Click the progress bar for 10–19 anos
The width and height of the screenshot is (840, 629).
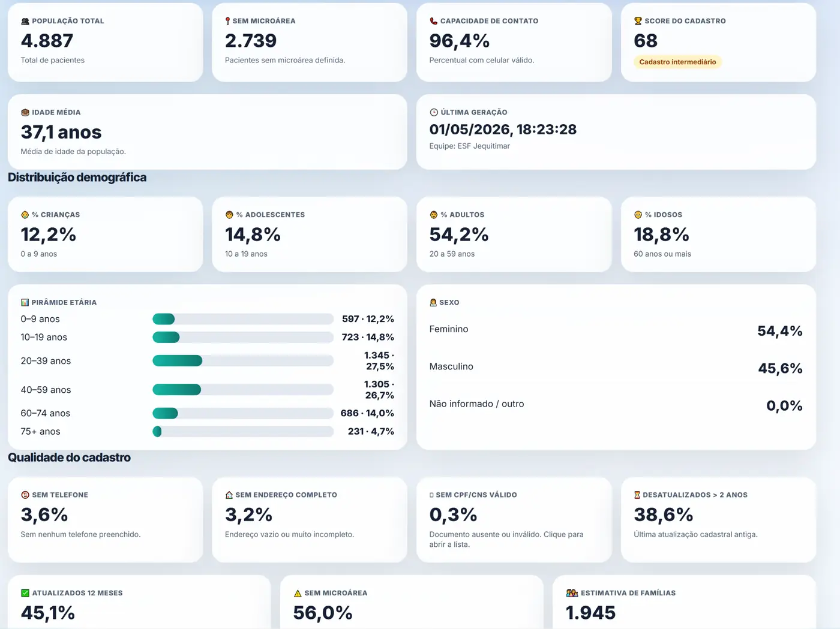click(x=243, y=337)
